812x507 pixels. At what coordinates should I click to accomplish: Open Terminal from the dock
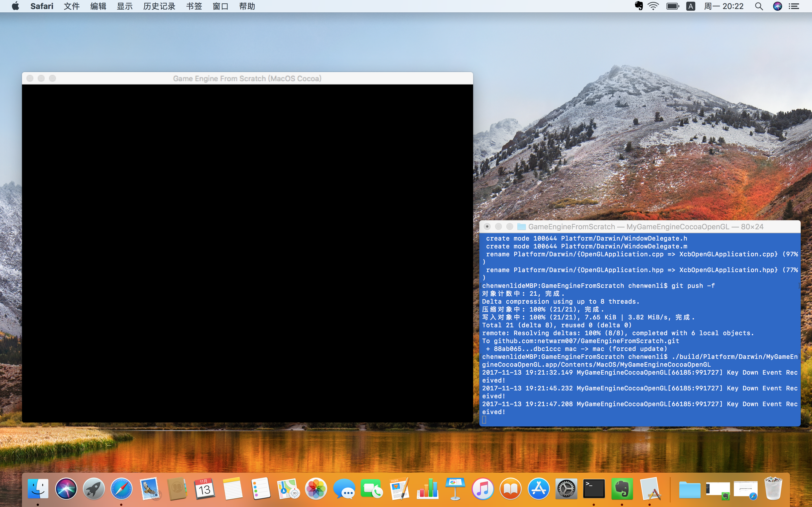click(x=594, y=488)
